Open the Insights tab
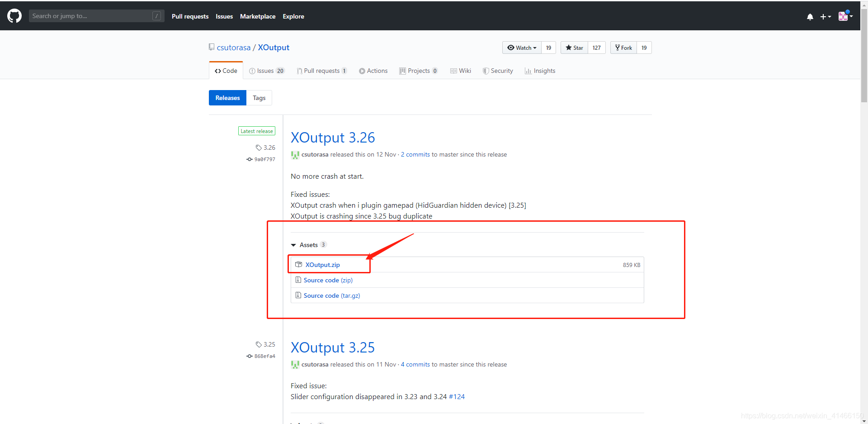 click(540, 71)
